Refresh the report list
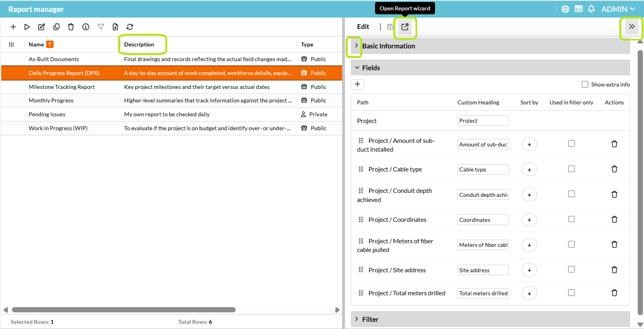The image size is (644, 329). [x=130, y=27]
